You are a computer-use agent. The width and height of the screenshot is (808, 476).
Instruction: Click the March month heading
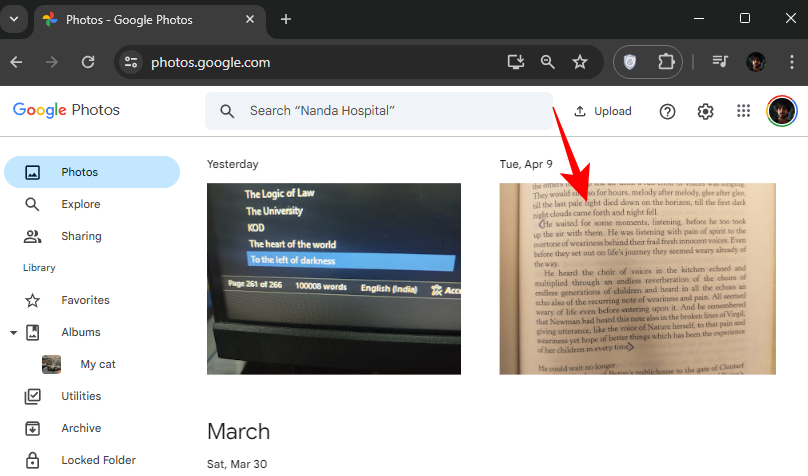[239, 431]
